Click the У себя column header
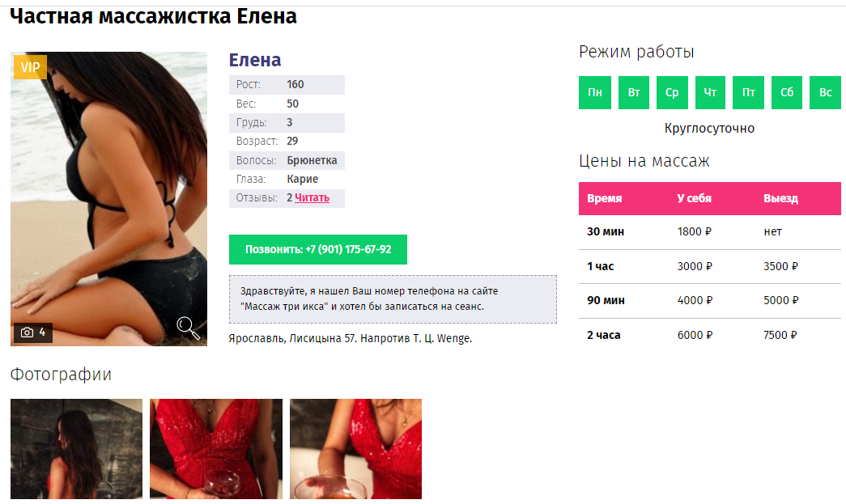This screenshot has width=846, height=504. pos(694,198)
